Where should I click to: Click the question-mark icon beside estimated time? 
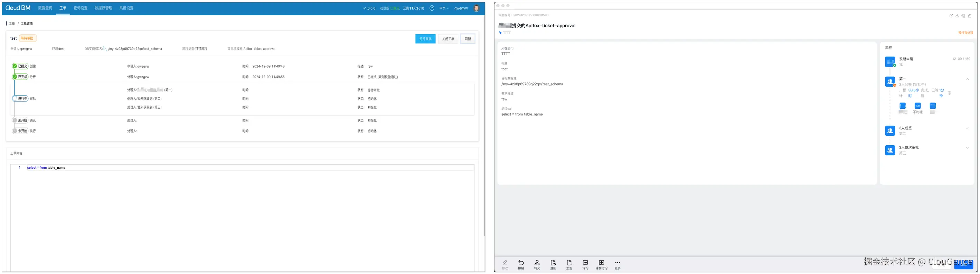tap(950, 93)
